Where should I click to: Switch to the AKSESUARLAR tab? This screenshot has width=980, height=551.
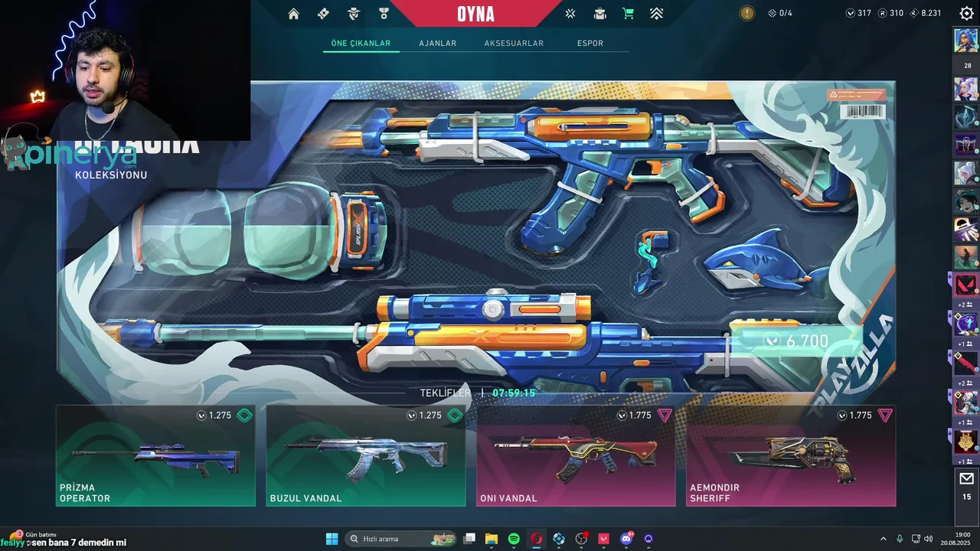(514, 43)
